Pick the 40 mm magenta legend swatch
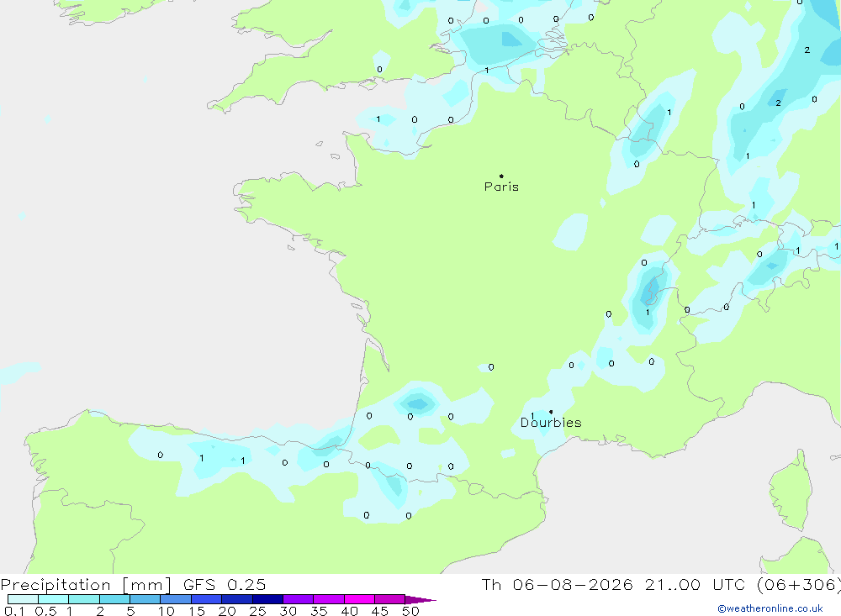The image size is (841, 616). click(359, 599)
